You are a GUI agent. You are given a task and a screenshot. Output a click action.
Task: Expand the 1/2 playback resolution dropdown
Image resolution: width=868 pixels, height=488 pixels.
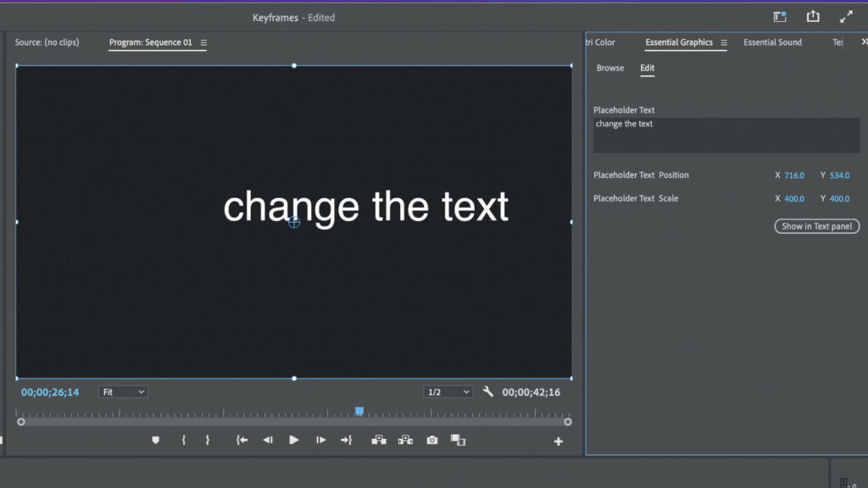pos(448,391)
